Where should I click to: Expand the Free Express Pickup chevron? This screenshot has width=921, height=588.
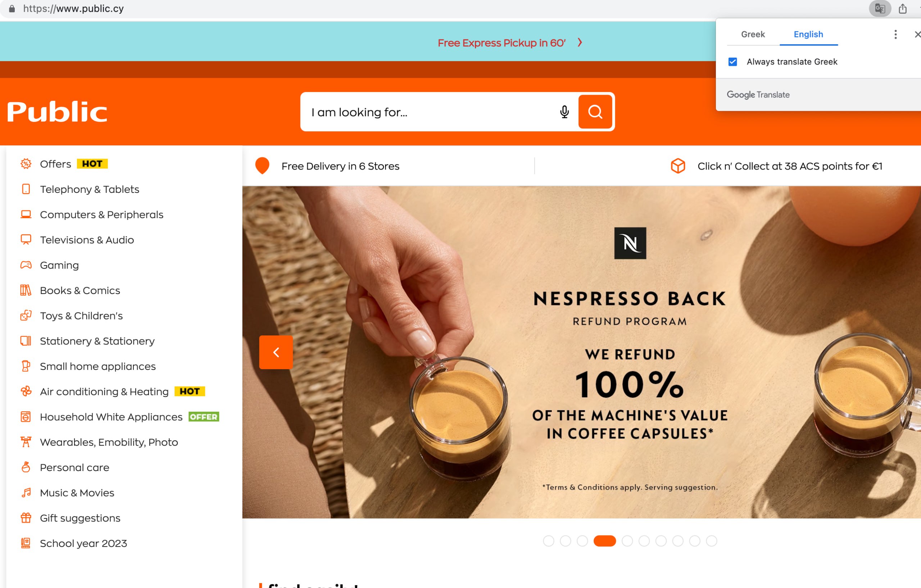click(x=580, y=42)
